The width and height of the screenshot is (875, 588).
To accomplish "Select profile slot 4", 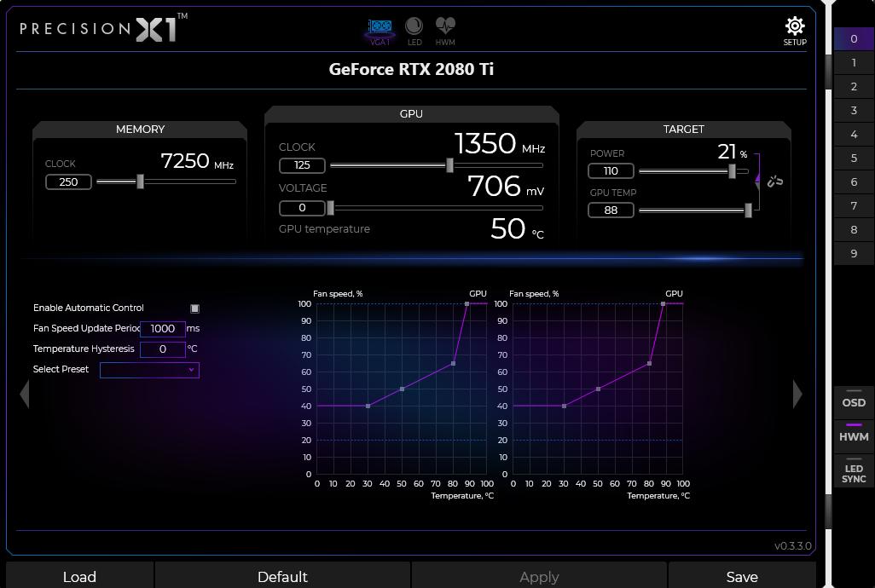I will (854, 135).
